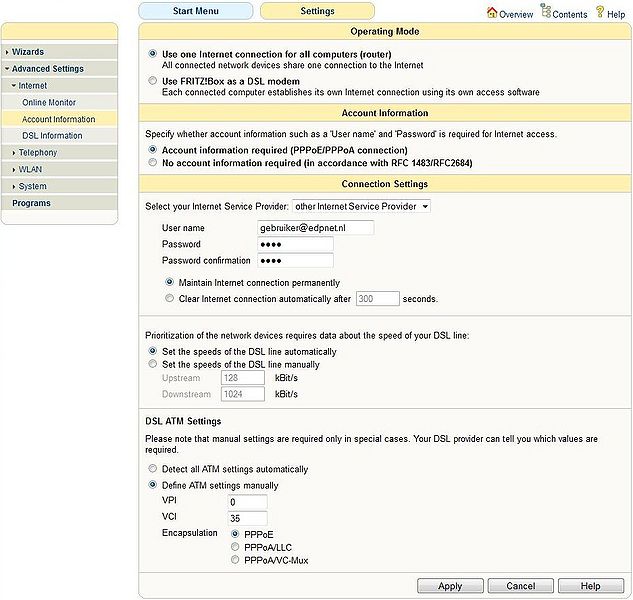The height and width of the screenshot is (600, 633).
Task: Select Detect all ATM settings automatically
Action: coord(153,469)
